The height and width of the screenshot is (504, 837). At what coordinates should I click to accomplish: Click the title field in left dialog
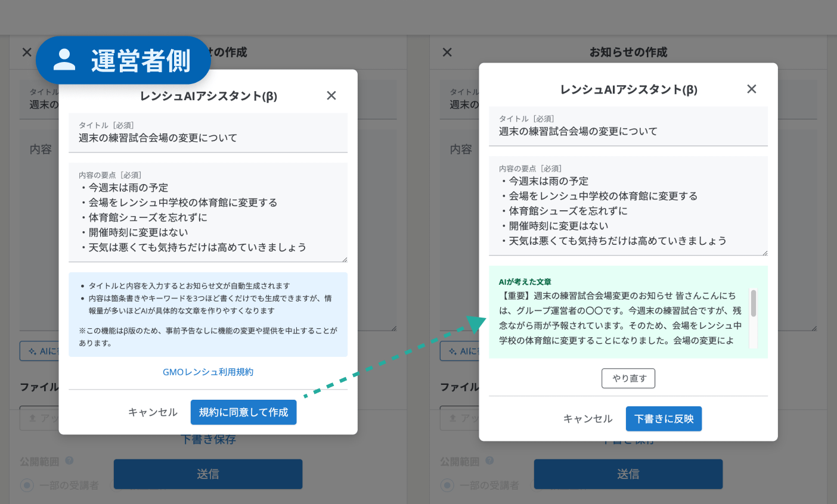click(207, 138)
